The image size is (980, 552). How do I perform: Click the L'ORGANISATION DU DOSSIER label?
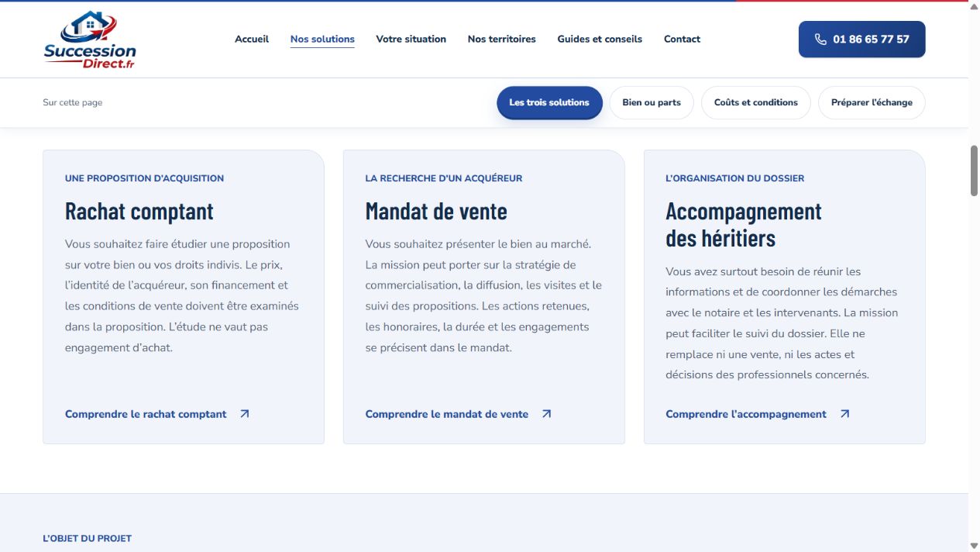tap(735, 178)
